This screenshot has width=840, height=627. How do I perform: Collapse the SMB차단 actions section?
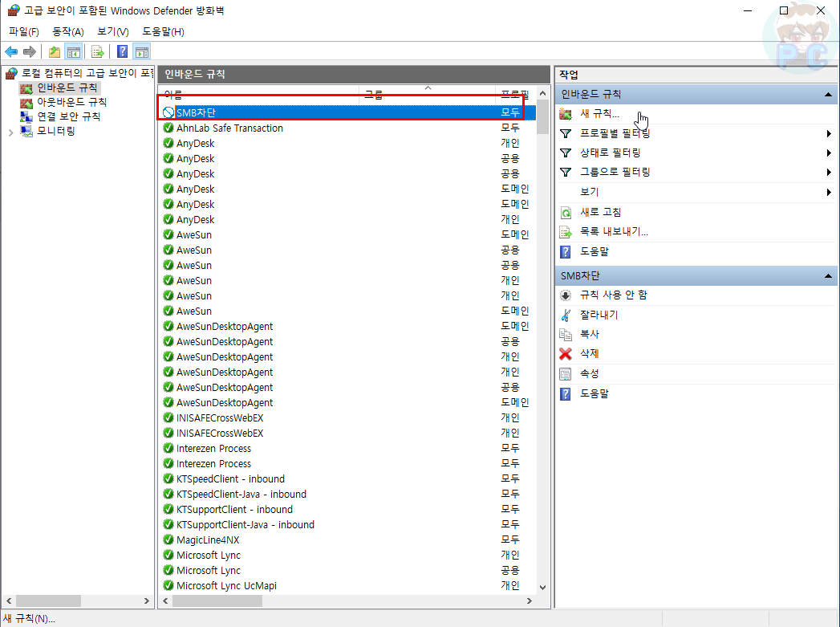pyautogui.click(x=828, y=276)
